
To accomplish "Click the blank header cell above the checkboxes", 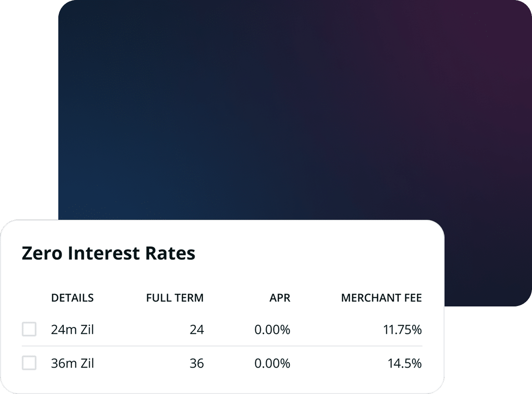I will [29, 298].
